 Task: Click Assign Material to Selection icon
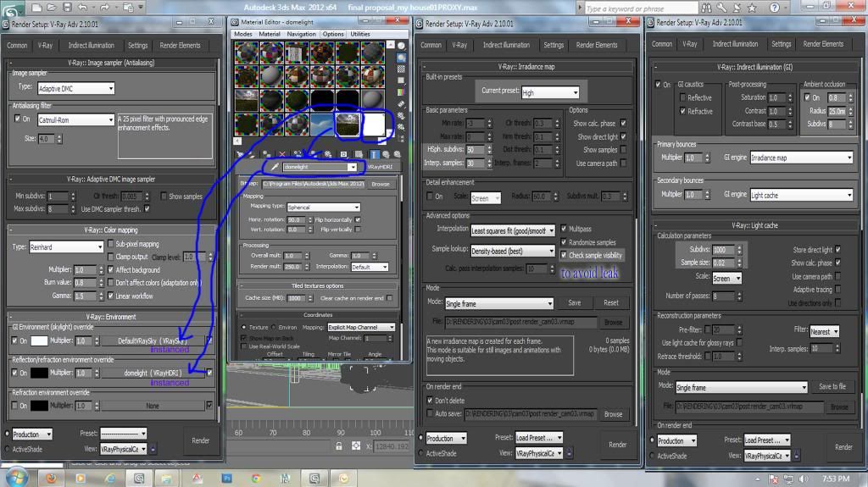(x=267, y=154)
